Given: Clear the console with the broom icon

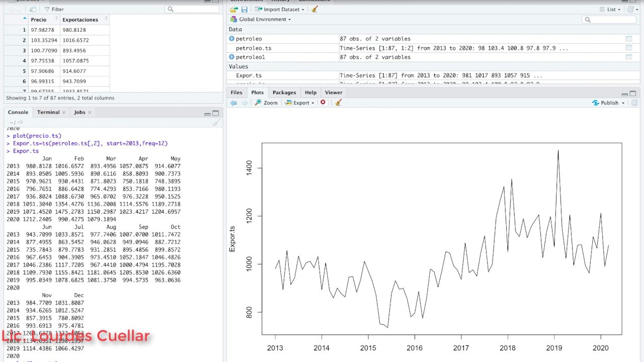Looking at the screenshot, I should coord(216,122).
